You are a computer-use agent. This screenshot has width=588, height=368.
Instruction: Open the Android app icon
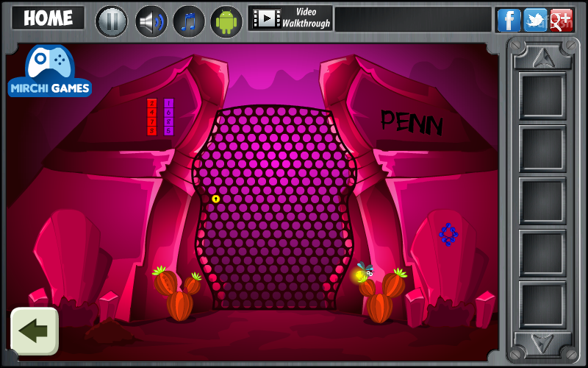click(226, 21)
